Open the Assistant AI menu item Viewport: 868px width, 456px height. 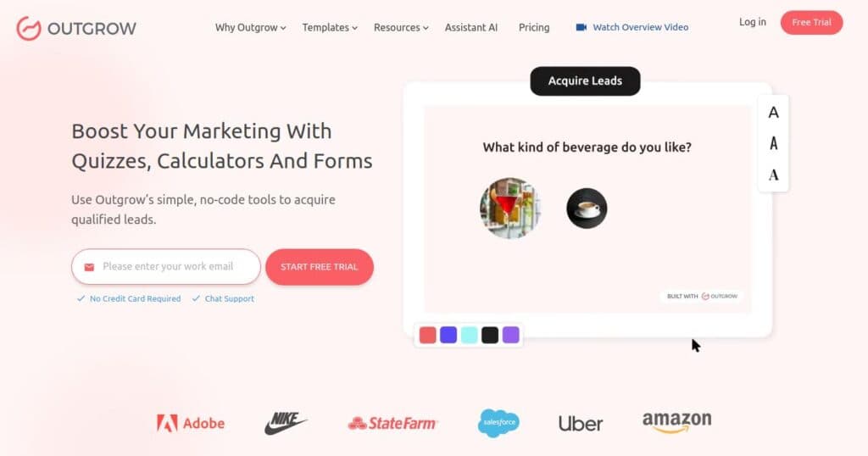pyautogui.click(x=471, y=28)
